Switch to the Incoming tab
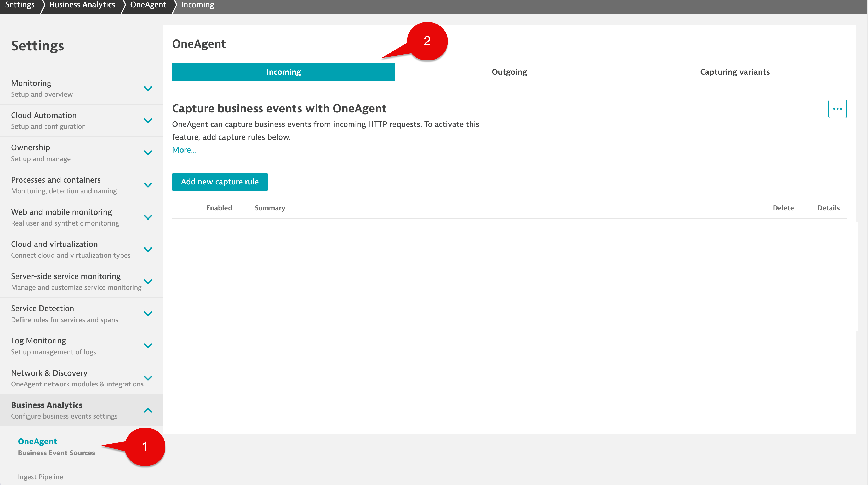 (x=283, y=72)
